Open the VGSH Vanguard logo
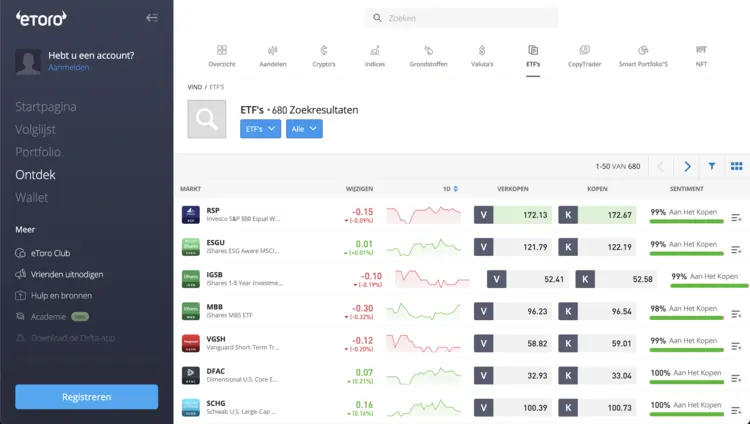Screen dimensions: 750x424 (190, 343)
